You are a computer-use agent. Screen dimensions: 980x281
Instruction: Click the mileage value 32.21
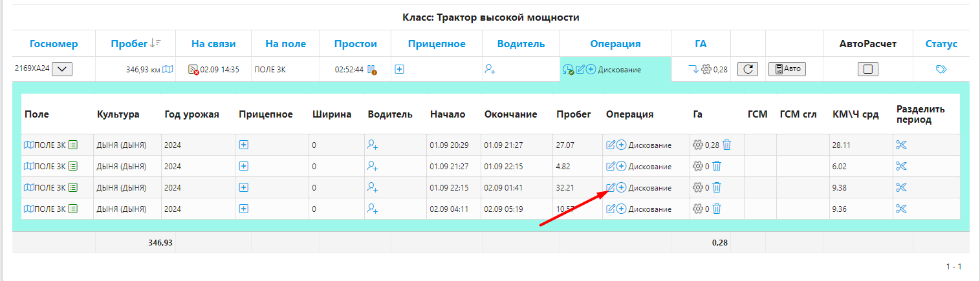(x=565, y=188)
